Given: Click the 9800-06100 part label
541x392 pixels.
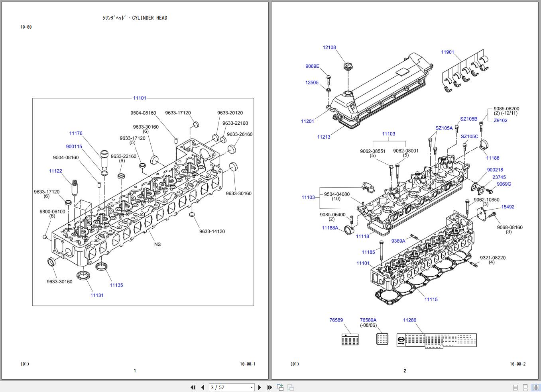Looking at the screenshot, I should pos(52,212).
